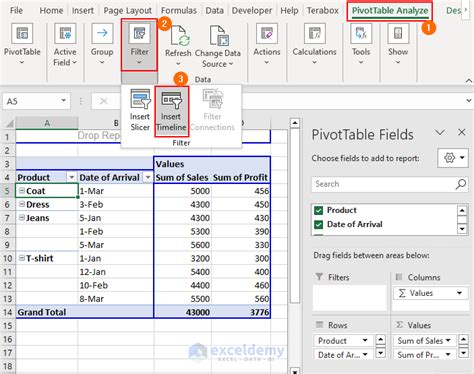Click the select-all corner of the sheet
474x374 pixels.
(x=9, y=123)
